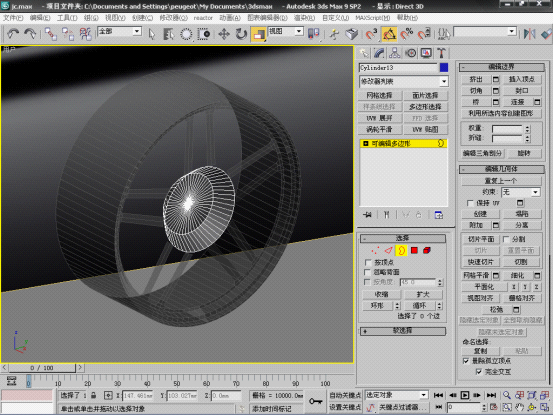Activate the Angle Snap toggle icon
The width and height of the screenshot is (553, 415).
(x=389, y=34)
